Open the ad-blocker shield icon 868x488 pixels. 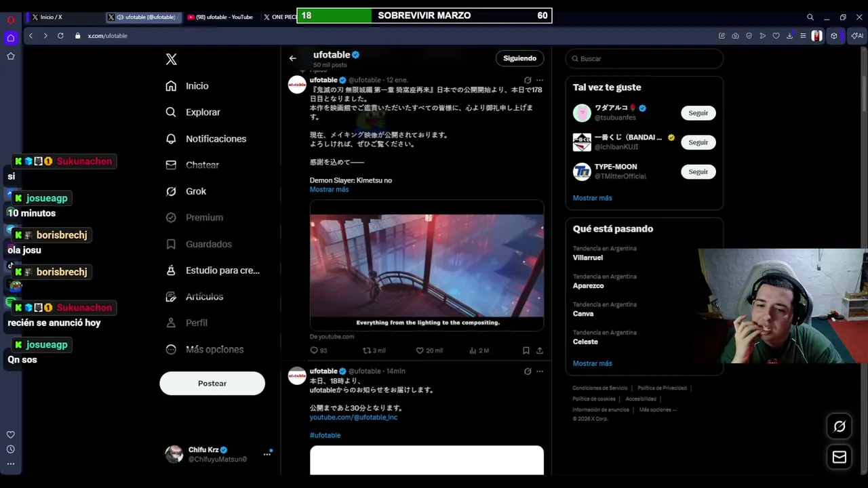tap(749, 36)
